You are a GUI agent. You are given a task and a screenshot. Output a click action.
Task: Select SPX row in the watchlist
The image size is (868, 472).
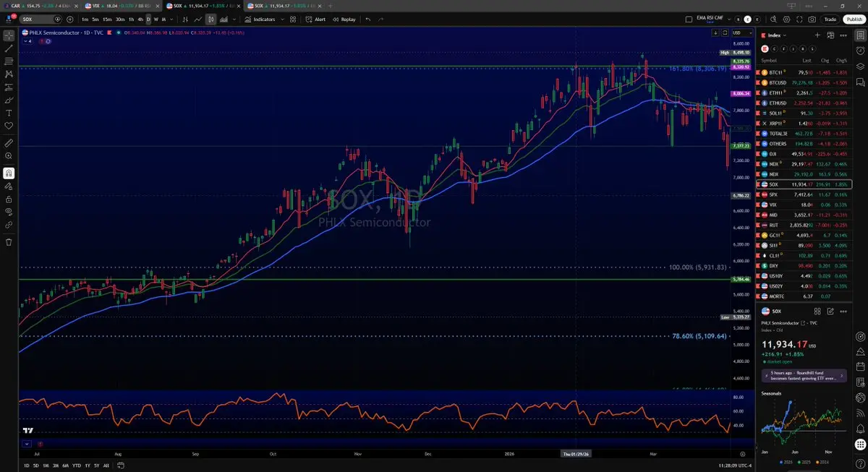click(804, 194)
